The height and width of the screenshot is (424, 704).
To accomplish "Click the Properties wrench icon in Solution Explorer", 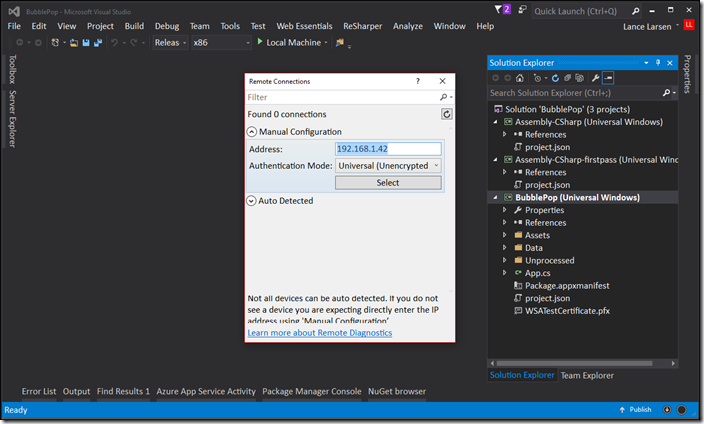I will pos(595,78).
